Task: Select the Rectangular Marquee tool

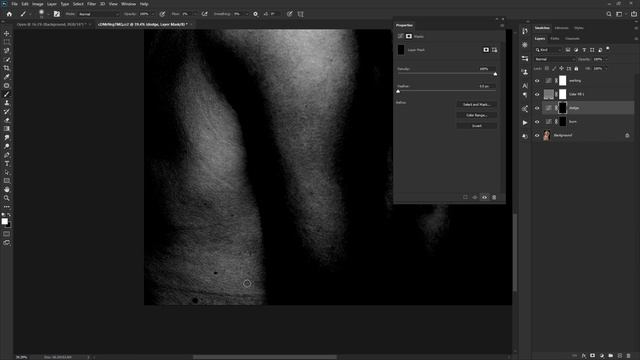Action: [x=7, y=42]
